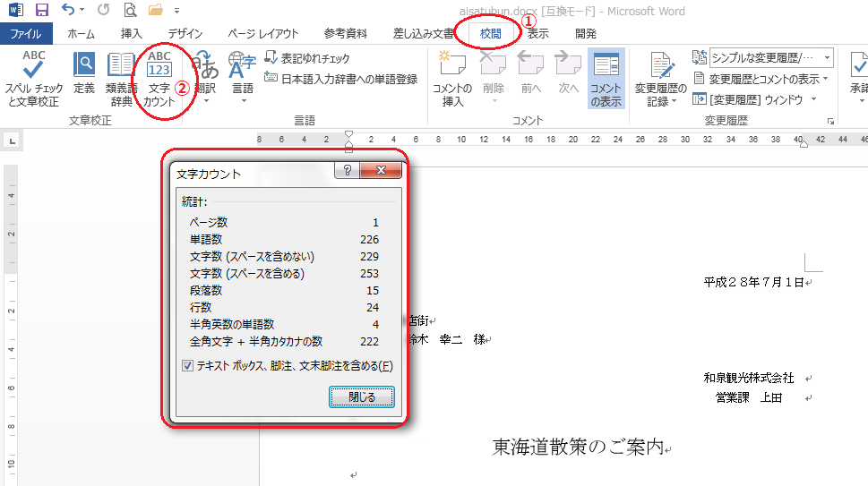Go to next comment 次へ
The image size is (868, 486).
tap(568, 73)
